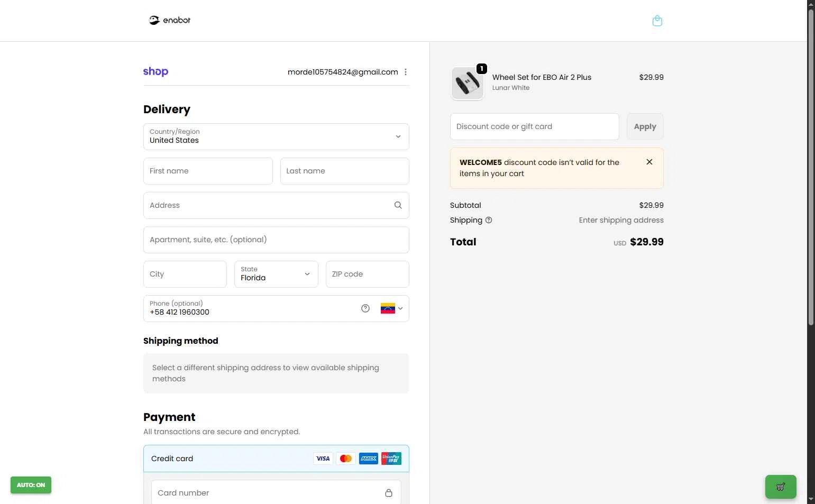Image resolution: width=815 pixels, height=504 pixels.
Task: Click the green cart extension button
Action: [781, 487]
